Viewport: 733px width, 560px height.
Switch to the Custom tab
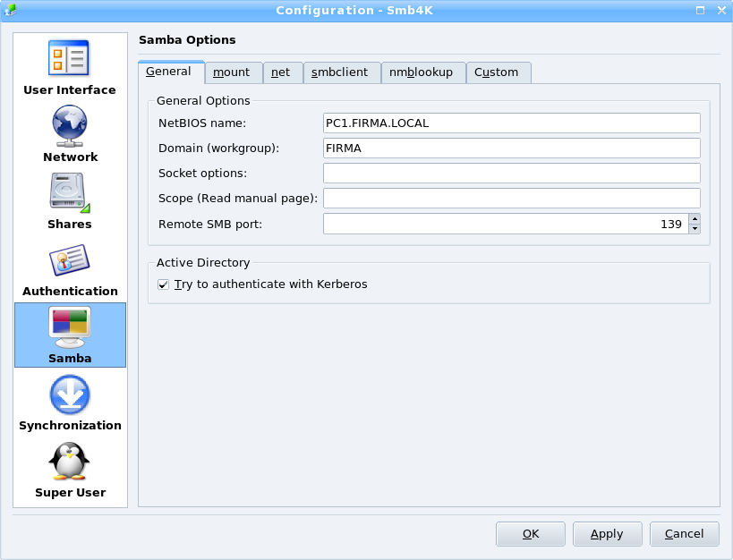coord(499,72)
